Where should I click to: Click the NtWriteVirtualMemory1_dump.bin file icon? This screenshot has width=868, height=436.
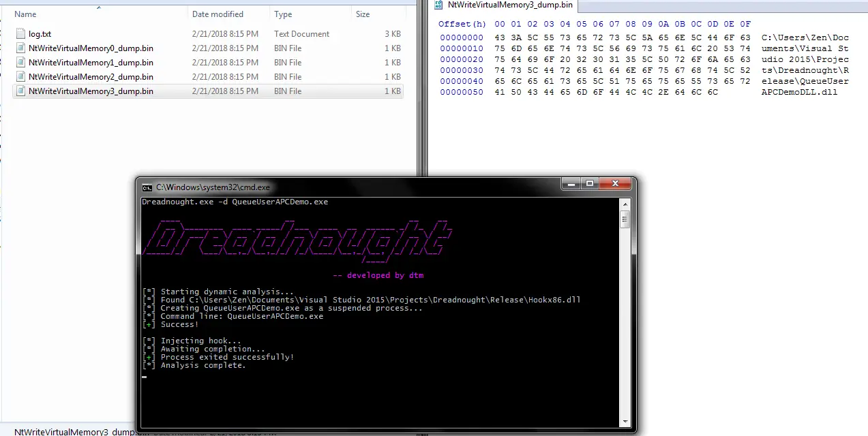pyautogui.click(x=21, y=63)
